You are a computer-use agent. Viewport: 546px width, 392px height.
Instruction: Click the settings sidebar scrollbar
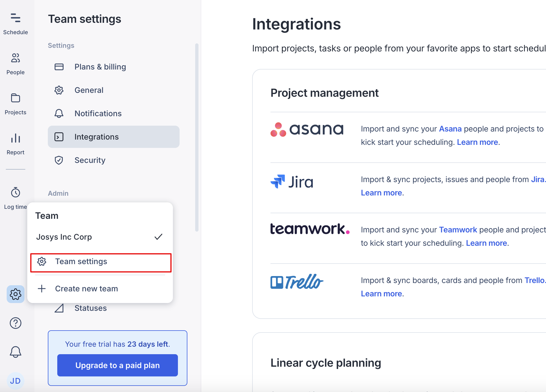coord(197,137)
